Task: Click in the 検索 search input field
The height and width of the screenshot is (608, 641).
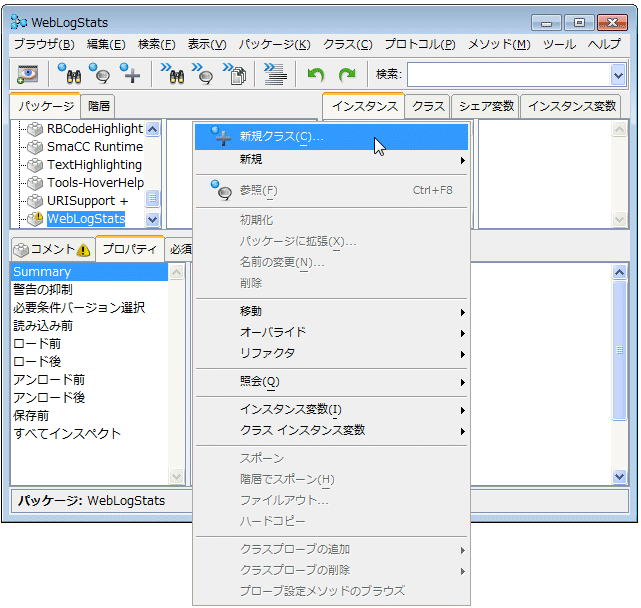Action: [506, 74]
